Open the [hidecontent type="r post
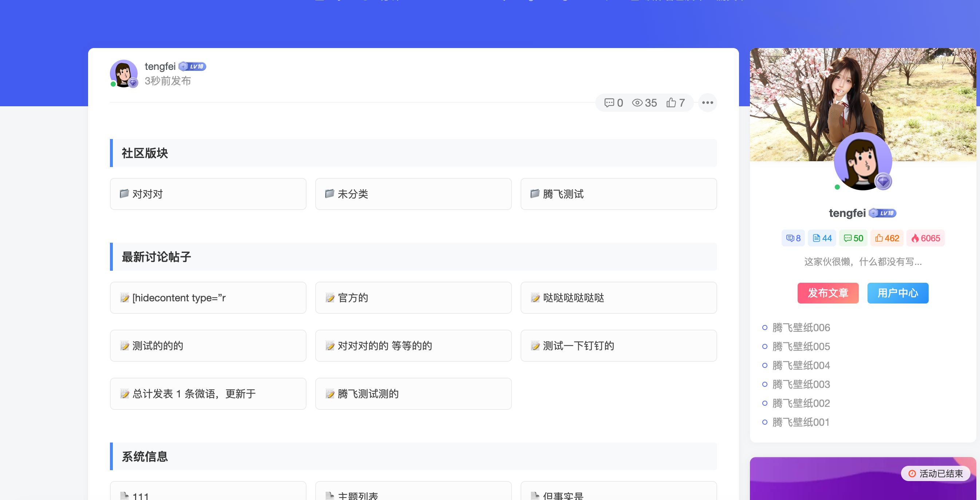 pos(208,298)
